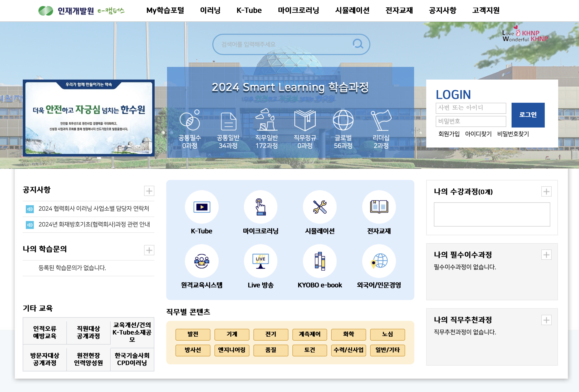Screen dimensions: 579x392
Task: Expand 나의 수강과정 panel
Action: click(547, 192)
